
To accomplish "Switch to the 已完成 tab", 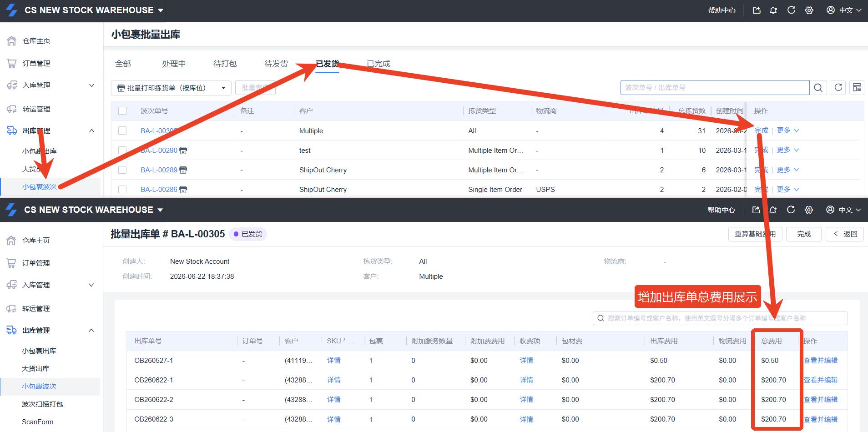I will (378, 64).
